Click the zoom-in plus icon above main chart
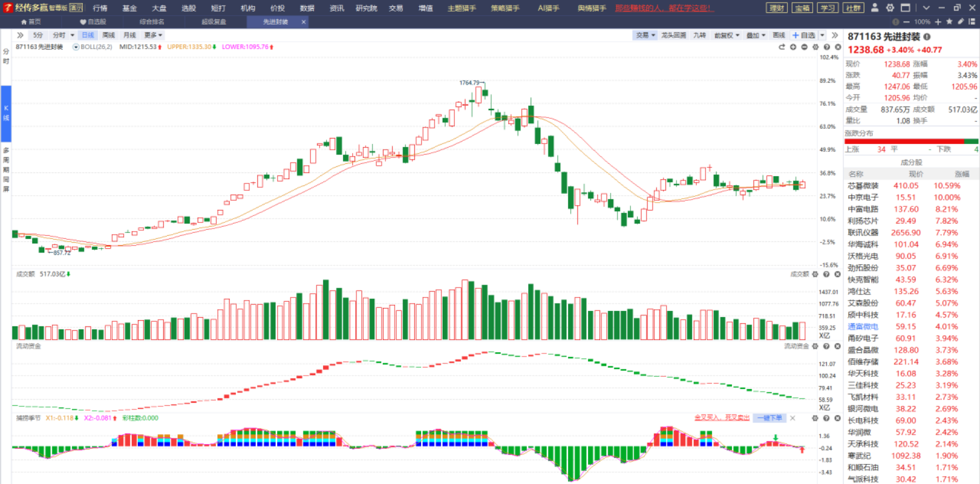 coord(793,47)
